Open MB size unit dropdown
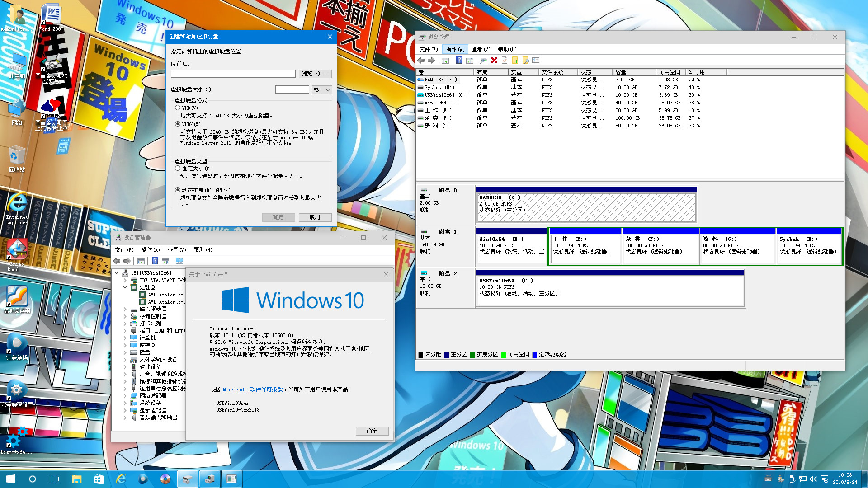868x488 pixels. click(322, 90)
